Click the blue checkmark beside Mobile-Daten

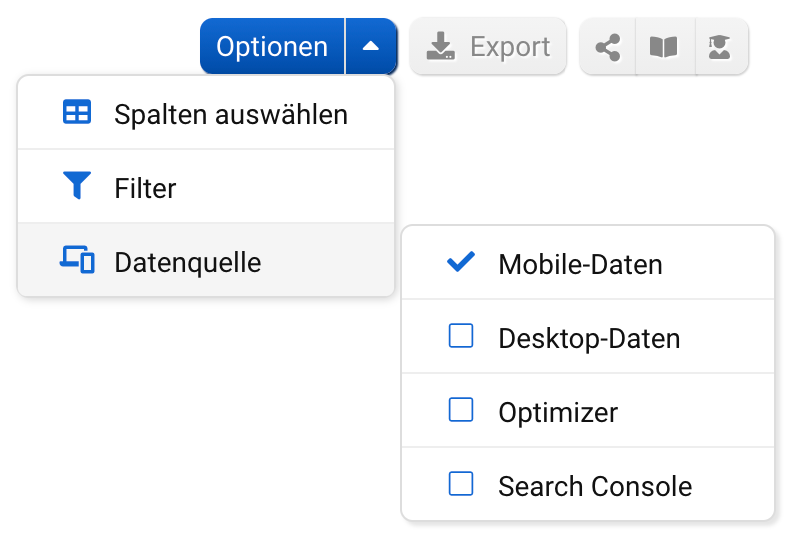point(460,263)
